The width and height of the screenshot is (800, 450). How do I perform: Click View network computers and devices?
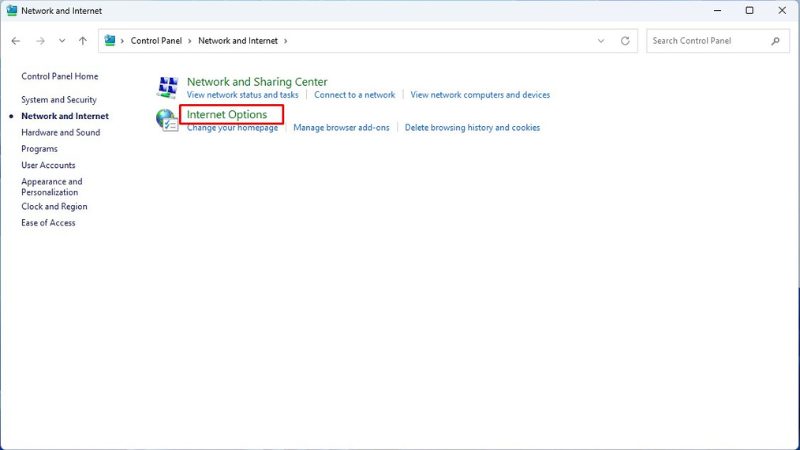tap(480, 95)
